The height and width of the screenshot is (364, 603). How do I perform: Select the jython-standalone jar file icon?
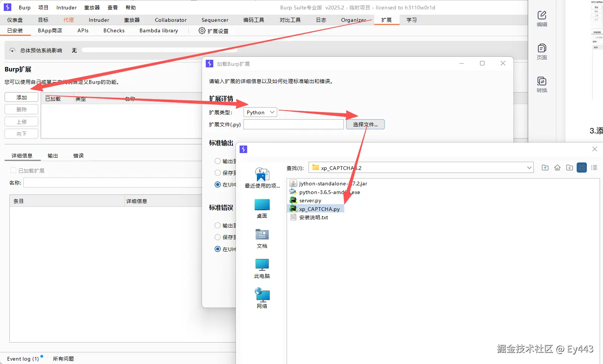pyautogui.click(x=293, y=184)
